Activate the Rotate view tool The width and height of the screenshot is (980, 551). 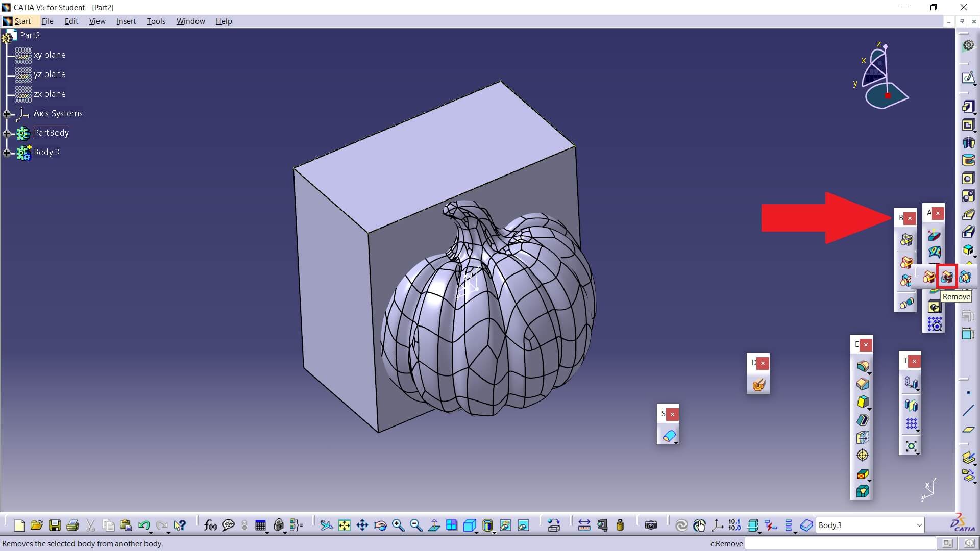pyautogui.click(x=380, y=525)
